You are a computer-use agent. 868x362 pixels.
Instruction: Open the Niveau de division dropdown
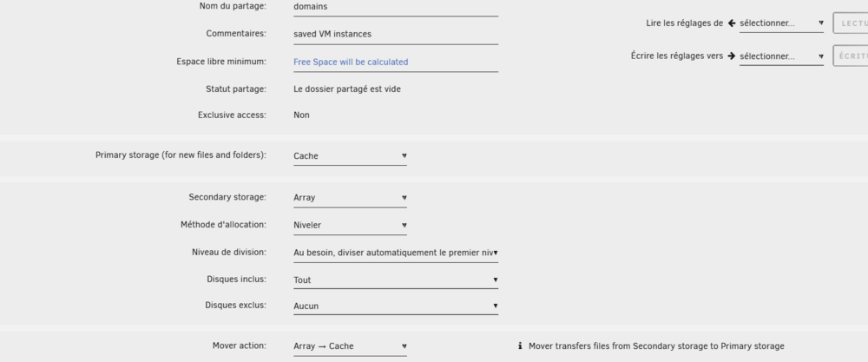click(396, 253)
